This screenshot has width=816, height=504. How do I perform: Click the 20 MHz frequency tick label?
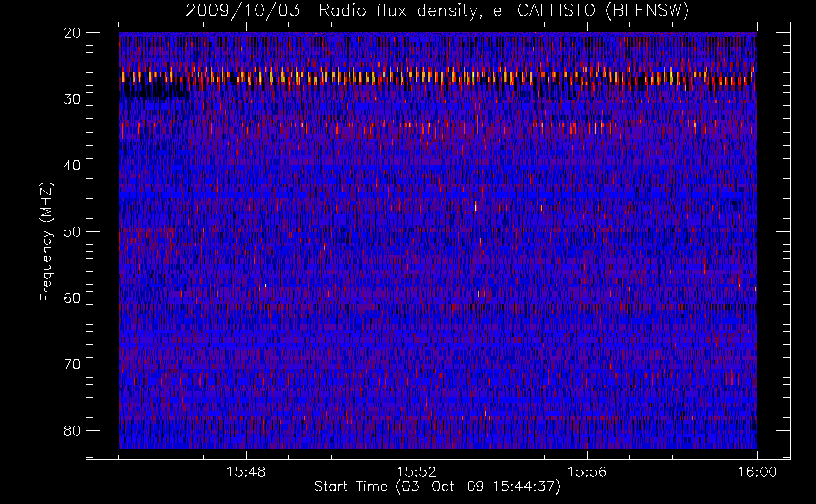pos(73,33)
